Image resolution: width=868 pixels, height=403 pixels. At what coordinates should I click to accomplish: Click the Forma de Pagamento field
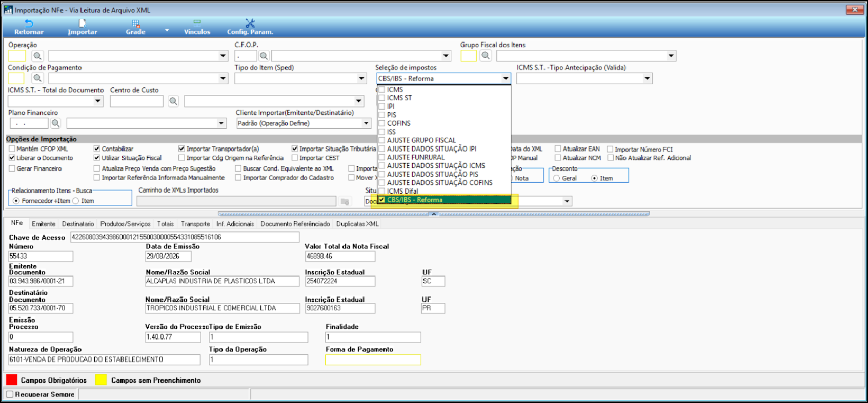tap(373, 360)
